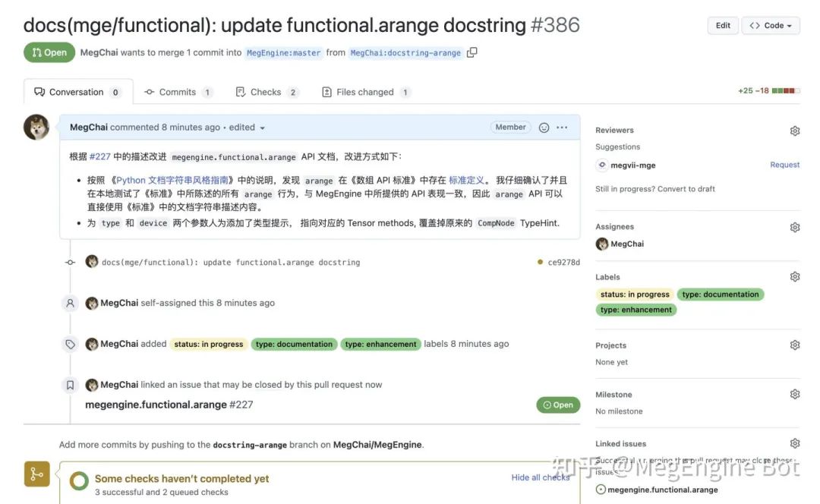Switch to the Commits tab
820x504 pixels.
tap(178, 92)
